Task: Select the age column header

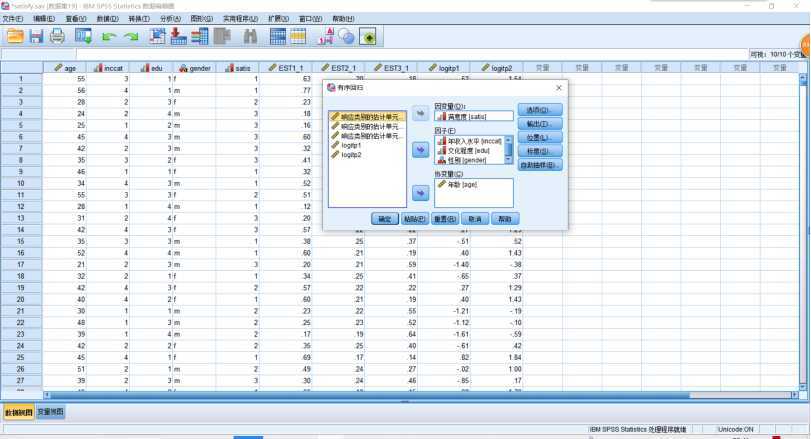Action: click(65, 68)
